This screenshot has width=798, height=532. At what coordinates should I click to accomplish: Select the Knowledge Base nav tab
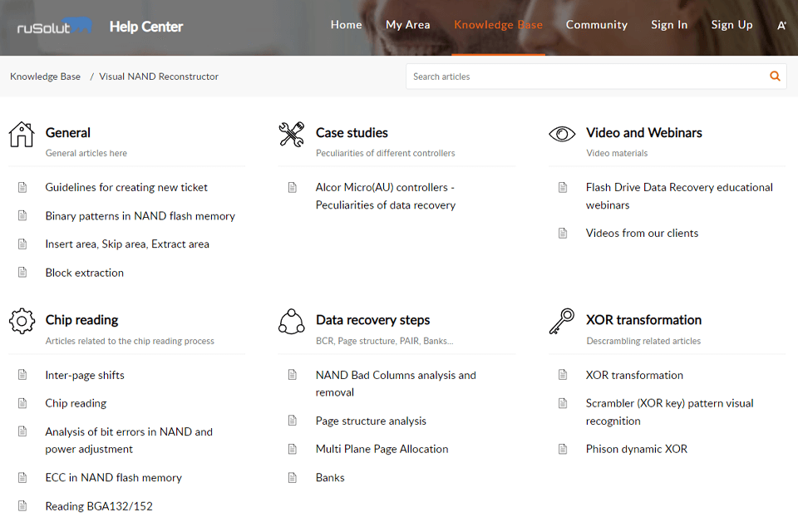pos(498,25)
